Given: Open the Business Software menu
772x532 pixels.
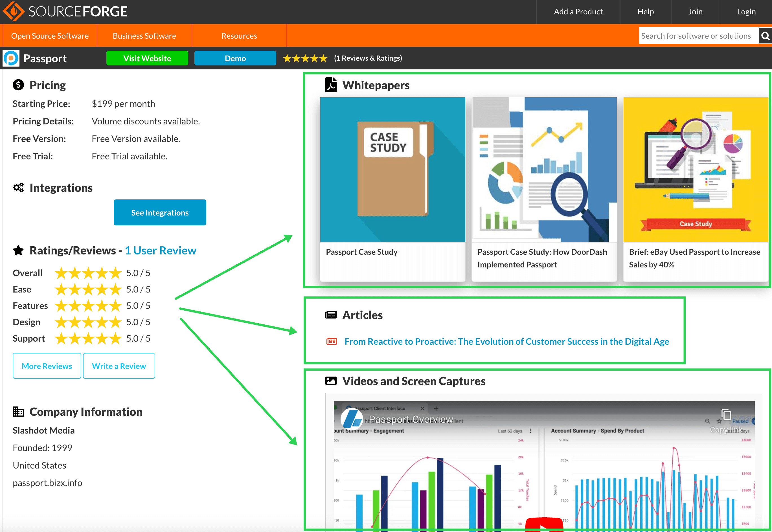Looking at the screenshot, I should click(144, 36).
